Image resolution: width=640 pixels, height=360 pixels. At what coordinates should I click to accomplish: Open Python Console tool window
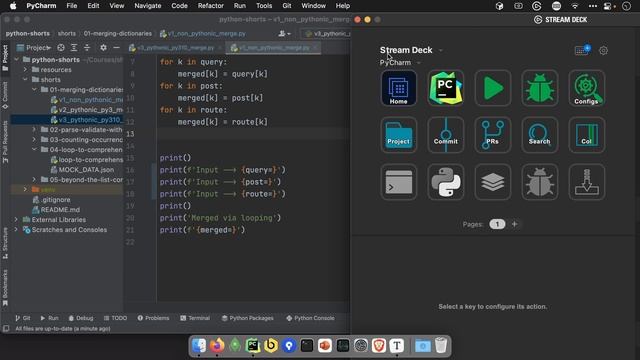(x=310, y=318)
